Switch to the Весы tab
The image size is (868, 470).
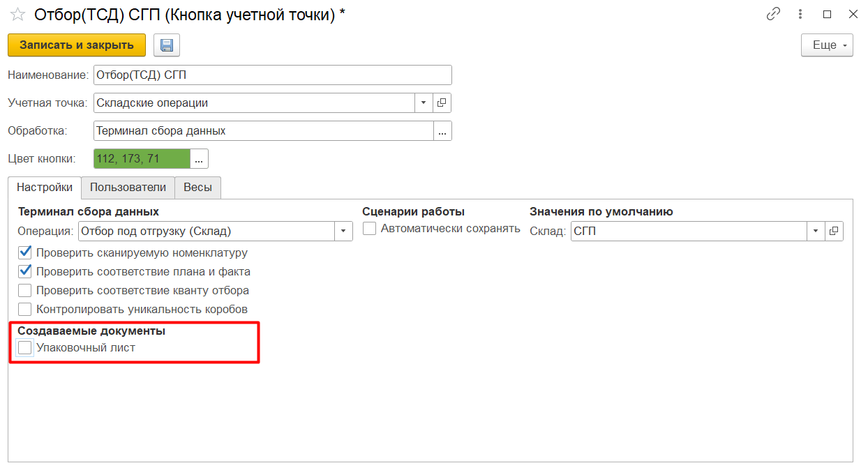pyautogui.click(x=197, y=188)
